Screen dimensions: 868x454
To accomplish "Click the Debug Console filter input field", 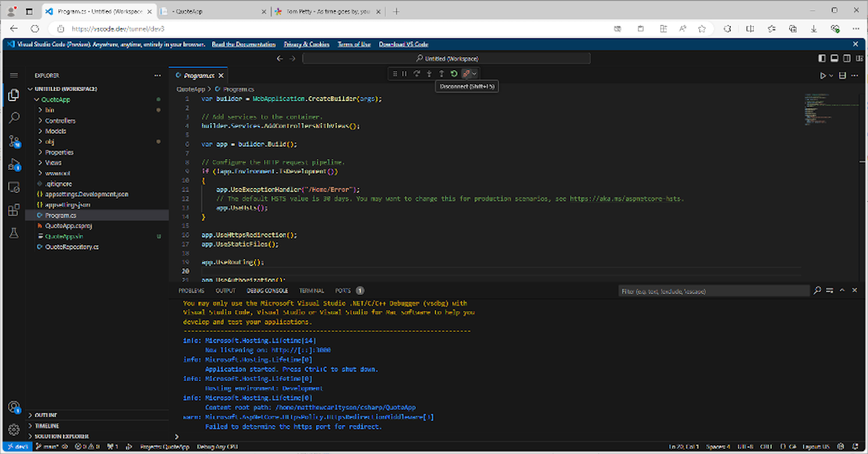I will 712,290.
